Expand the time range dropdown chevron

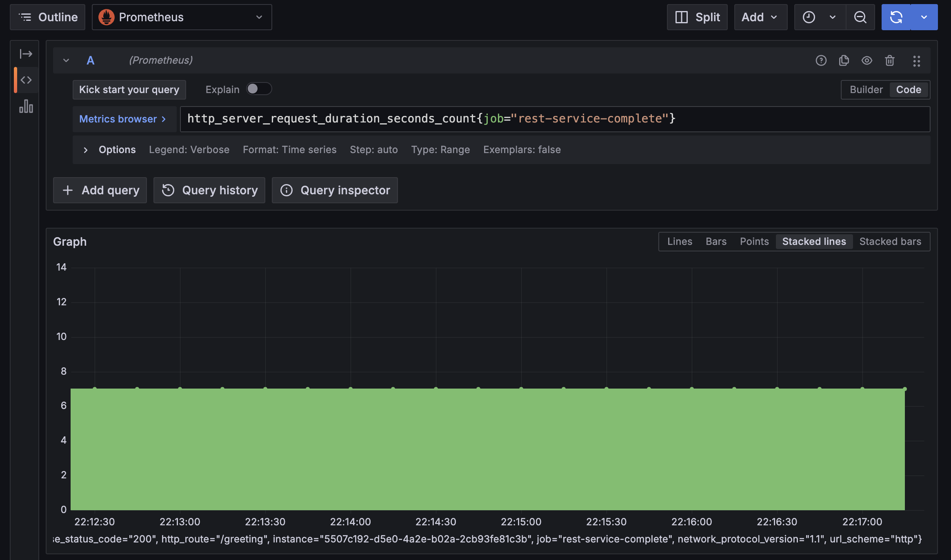[x=833, y=17]
